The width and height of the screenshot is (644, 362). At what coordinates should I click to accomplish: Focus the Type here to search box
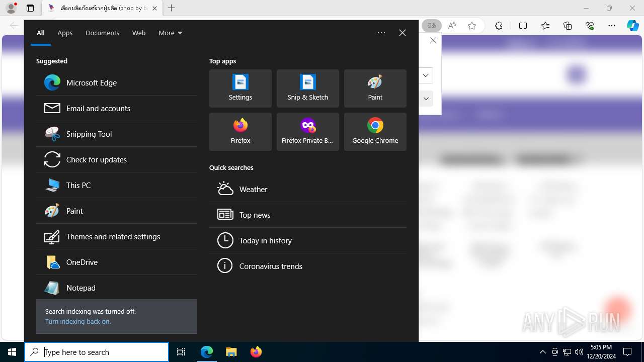click(x=97, y=352)
